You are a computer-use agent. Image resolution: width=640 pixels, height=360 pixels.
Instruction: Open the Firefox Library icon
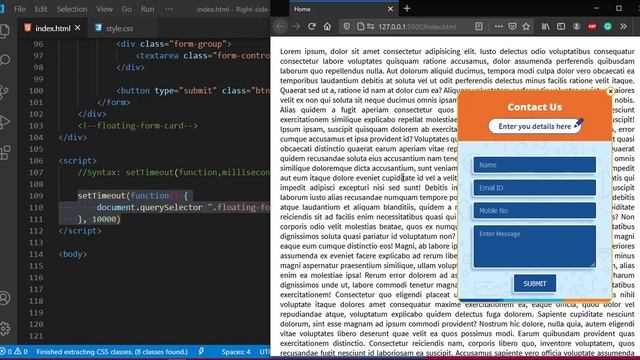pyautogui.click(x=545, y=27)
